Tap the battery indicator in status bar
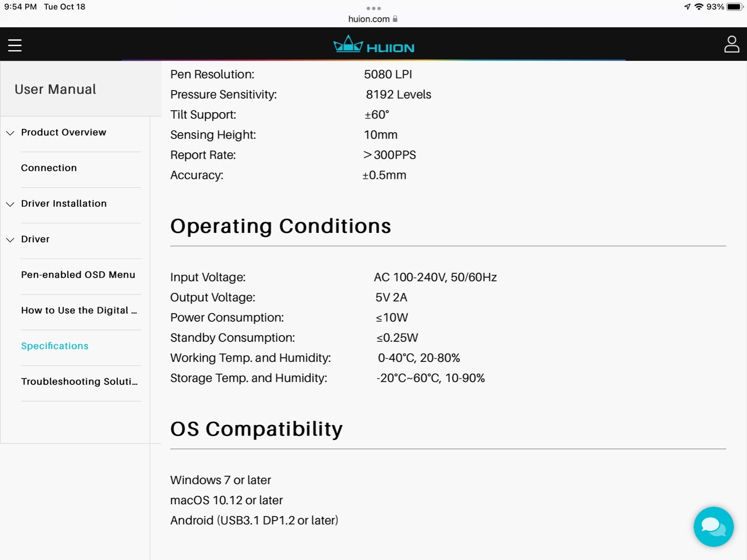The height and width of the screenshot is (560, 747). click(x=735, y=7)
